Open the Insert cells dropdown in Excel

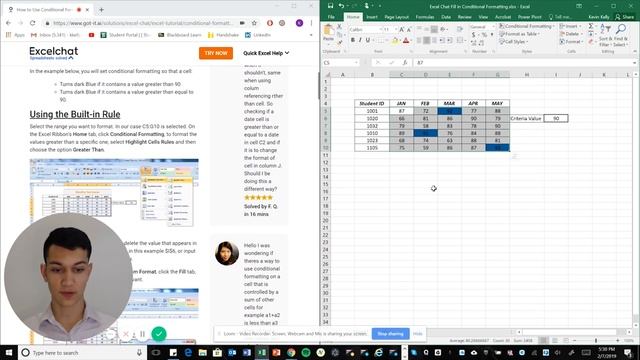[x=570, y=26]
